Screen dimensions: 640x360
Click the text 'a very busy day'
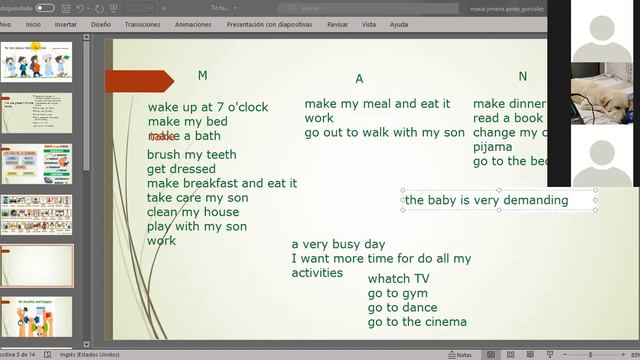[338, 244]
